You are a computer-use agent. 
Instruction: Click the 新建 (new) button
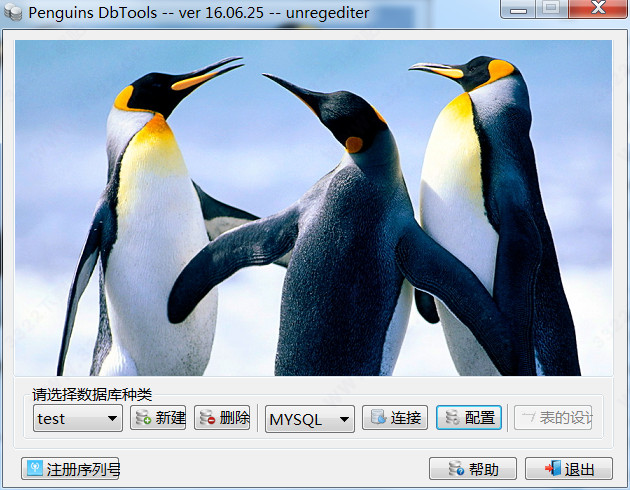point(158,418)
